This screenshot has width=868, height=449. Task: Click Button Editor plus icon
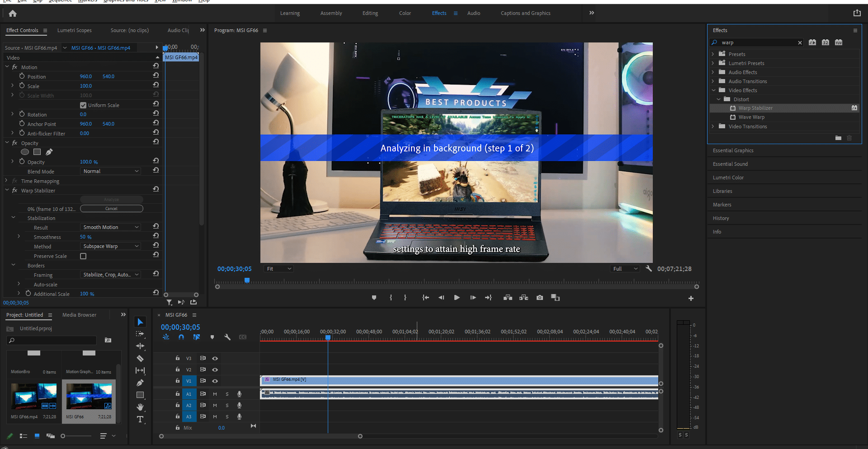[x=691, y=298]
